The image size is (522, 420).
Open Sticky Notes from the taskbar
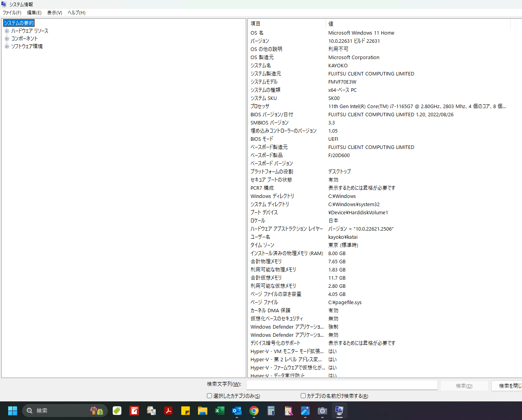tap(186, 411)
